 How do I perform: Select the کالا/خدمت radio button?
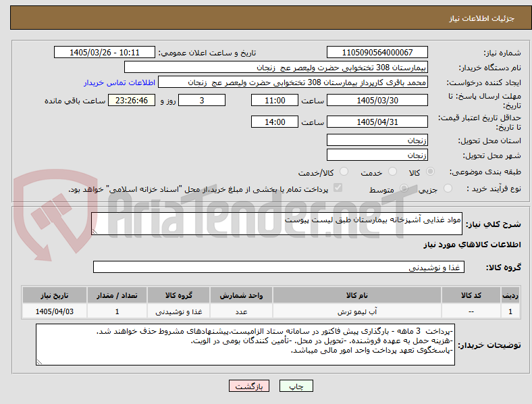[x=344, y=172]
